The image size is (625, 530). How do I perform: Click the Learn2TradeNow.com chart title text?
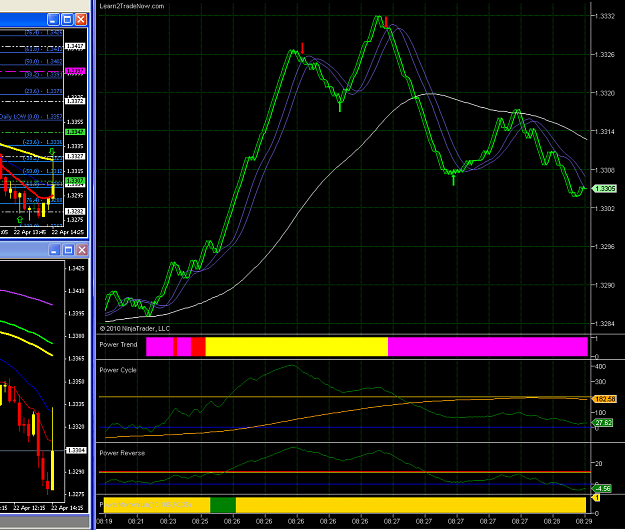tap(132, 6)
